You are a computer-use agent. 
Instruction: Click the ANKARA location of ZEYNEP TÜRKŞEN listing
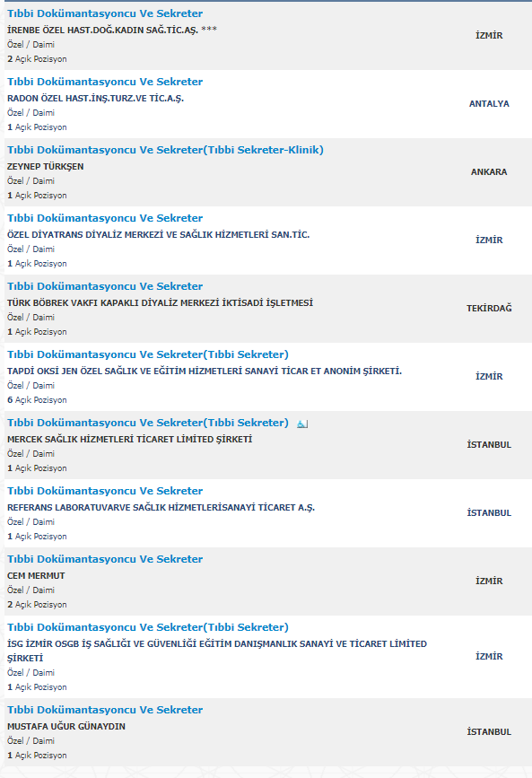[x=489, y=172]
